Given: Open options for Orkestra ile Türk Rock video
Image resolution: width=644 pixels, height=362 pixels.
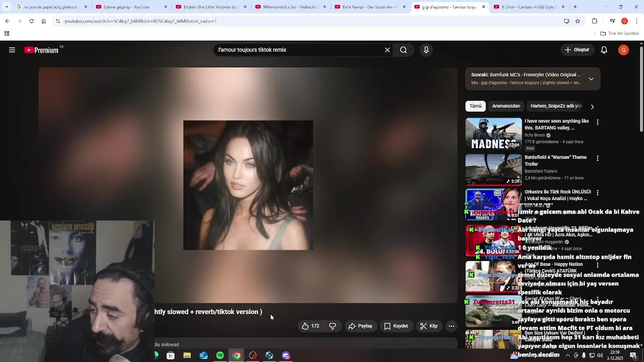Looking at the screenshot, I should point(598,193).
